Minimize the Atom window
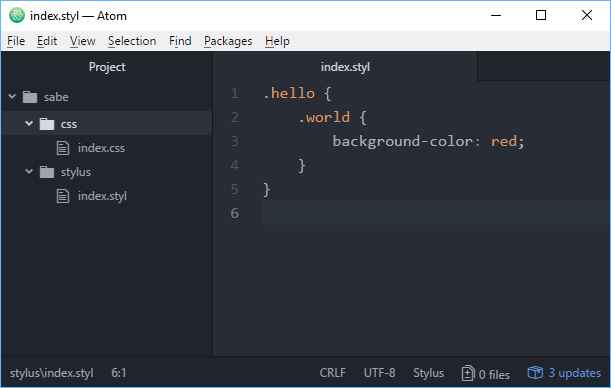611x388 pixels. 496,16
